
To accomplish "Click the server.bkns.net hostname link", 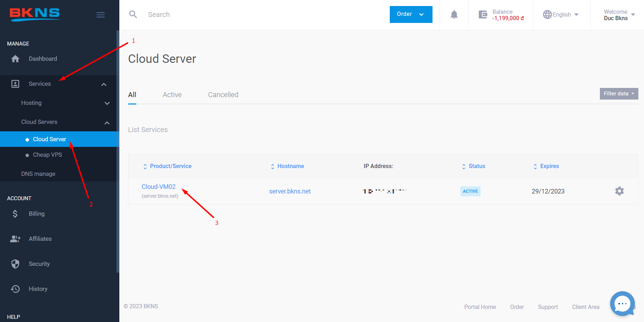I will (290, 191).
